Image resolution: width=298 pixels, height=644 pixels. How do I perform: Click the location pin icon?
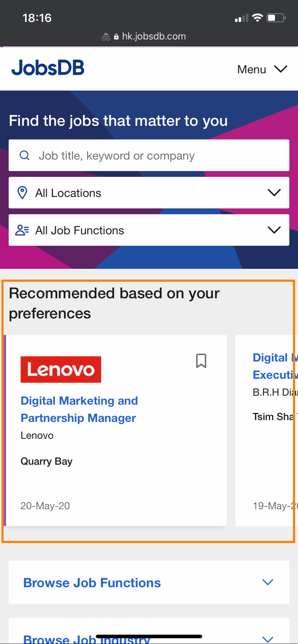click(x=22, y=193)
